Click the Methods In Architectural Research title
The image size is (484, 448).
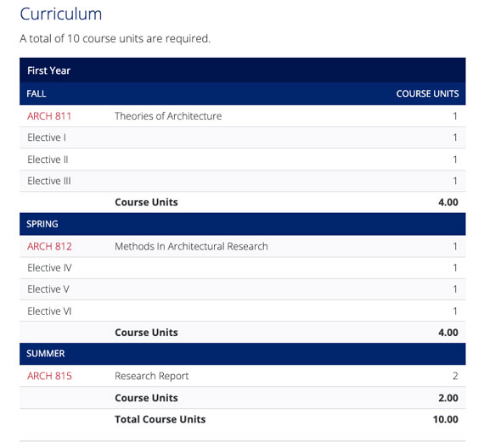pyautogui.click(x=191, y=246)
